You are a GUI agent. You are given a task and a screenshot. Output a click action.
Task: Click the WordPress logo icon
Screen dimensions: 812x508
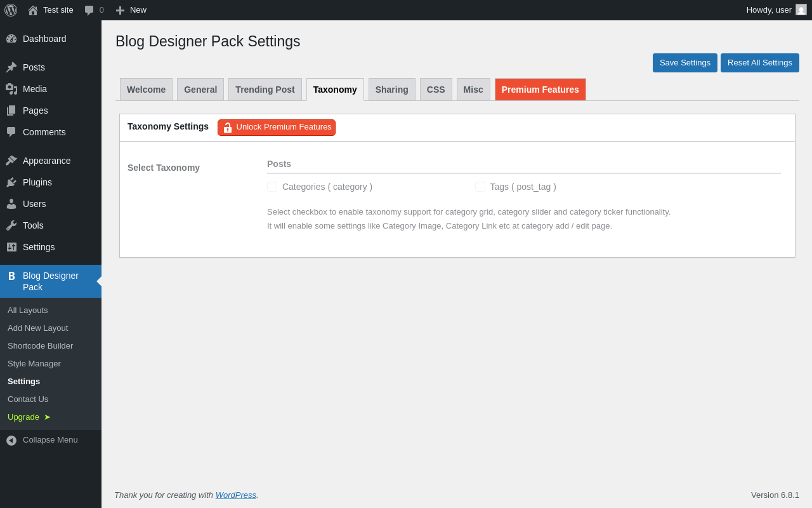click(11, 10)
